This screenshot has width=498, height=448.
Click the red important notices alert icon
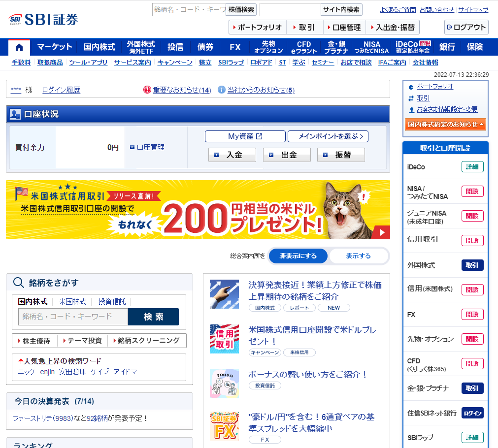[147, 90]
